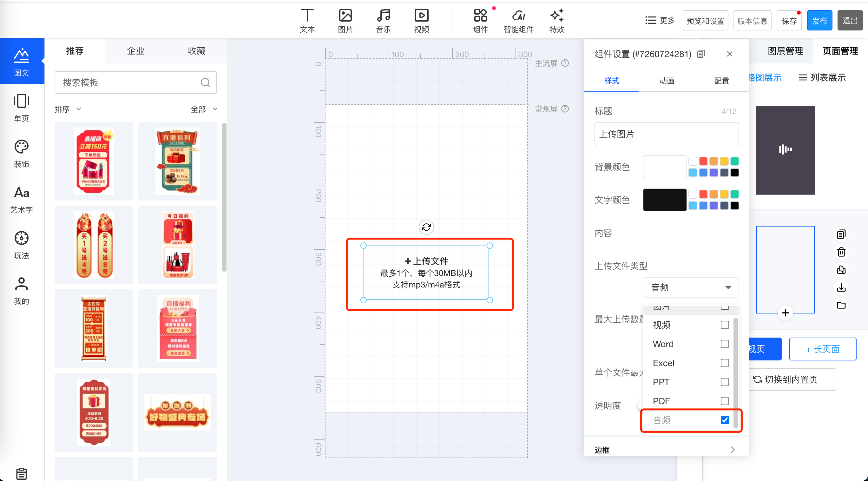Click the 发布 publish button
Image resolution: width=868 pixels, height=481 pixels.
[x=819, y=21]
